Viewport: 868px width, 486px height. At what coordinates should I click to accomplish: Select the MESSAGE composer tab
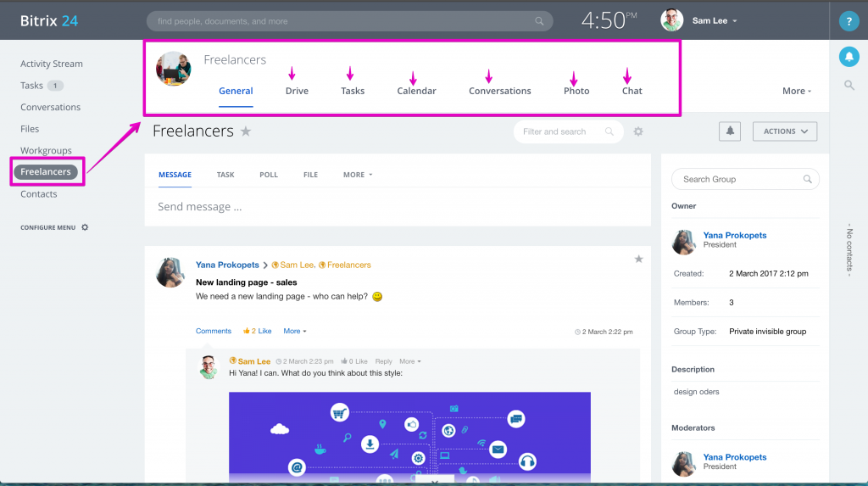(175, 175)
